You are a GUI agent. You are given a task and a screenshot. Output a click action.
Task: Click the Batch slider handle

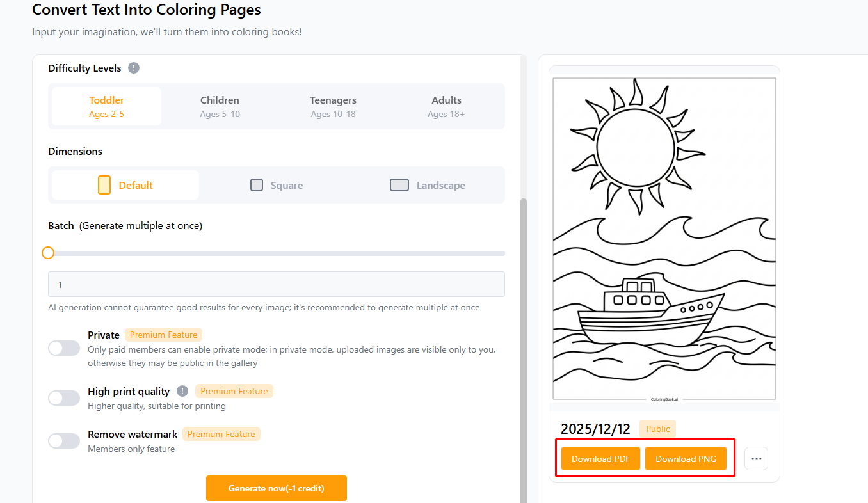[48, 253]
